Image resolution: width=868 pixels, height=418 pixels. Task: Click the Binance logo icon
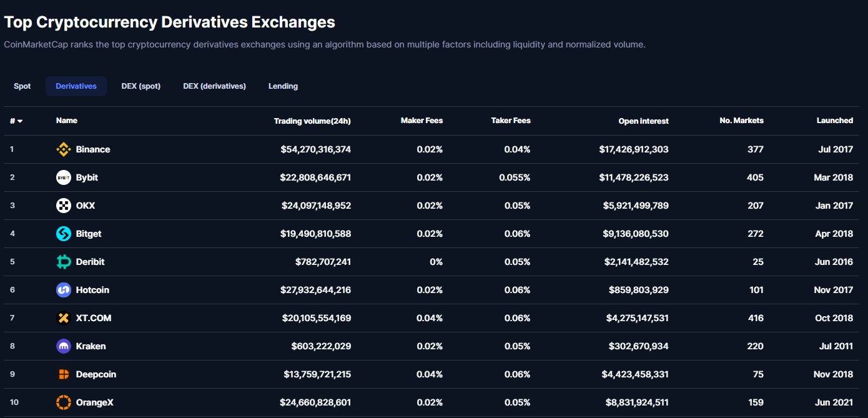pos(63,149)
